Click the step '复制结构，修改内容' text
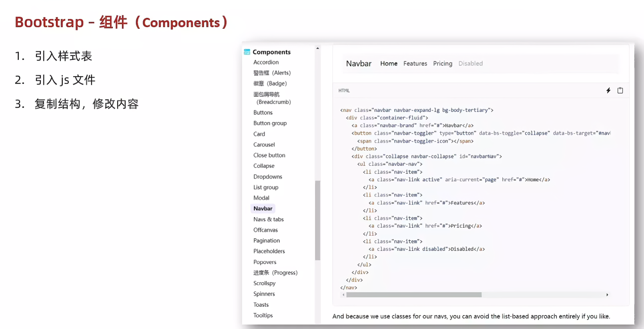Image resolution: width=644 pixels, height=329 pixels. 86,104
